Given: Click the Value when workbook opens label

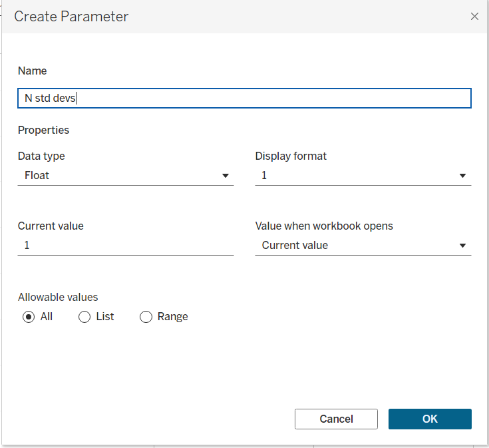Looking at the screenshot, I should tap(324, 226).
